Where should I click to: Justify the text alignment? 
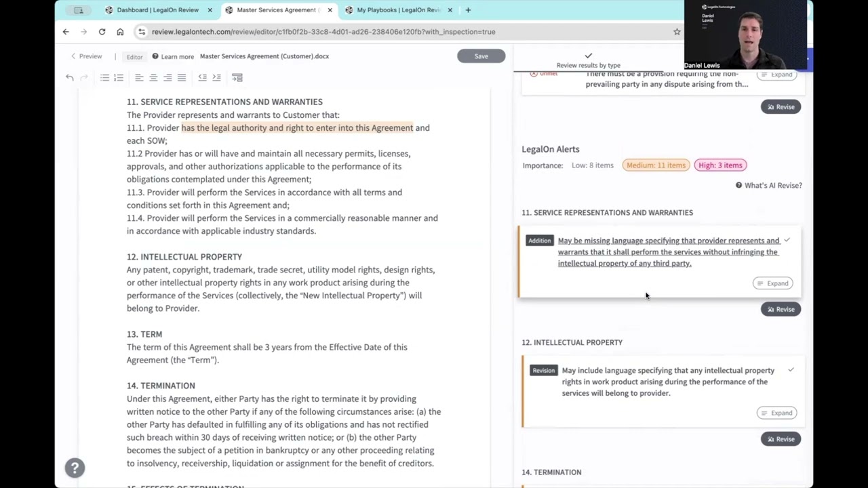pos(182,78)
